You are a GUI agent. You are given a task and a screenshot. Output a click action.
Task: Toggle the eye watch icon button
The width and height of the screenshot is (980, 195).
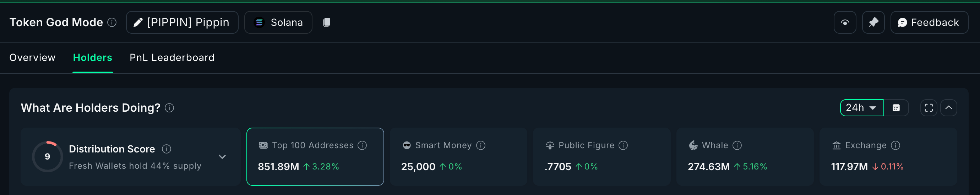tap(845, 22)
